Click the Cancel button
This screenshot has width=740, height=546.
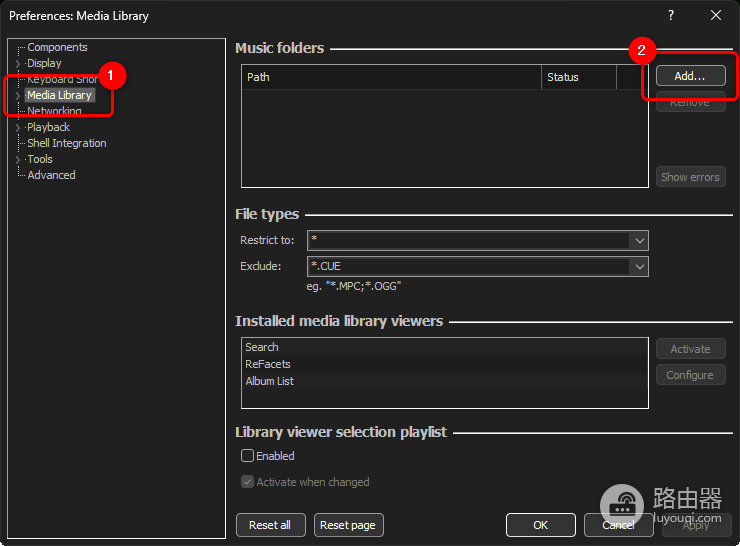tap(618, 525)
